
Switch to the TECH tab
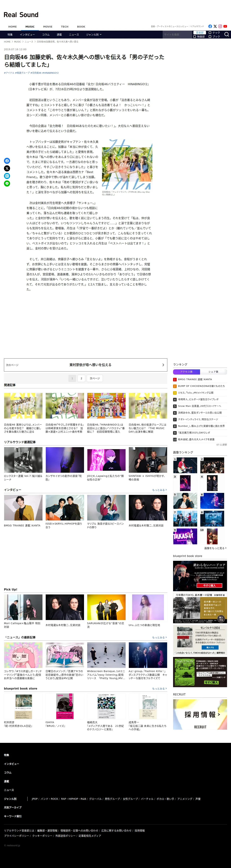[x=65, y=27]
